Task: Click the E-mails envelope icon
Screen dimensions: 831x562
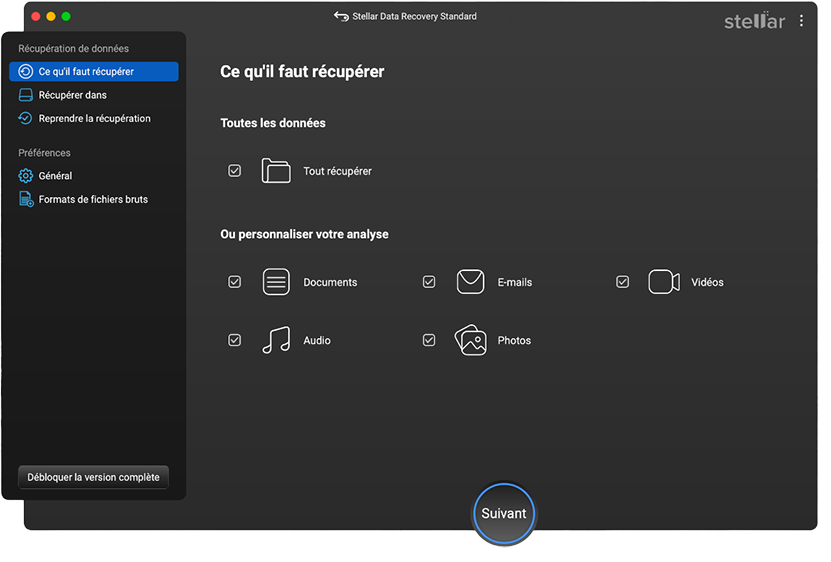Action: tap(470, 282)
